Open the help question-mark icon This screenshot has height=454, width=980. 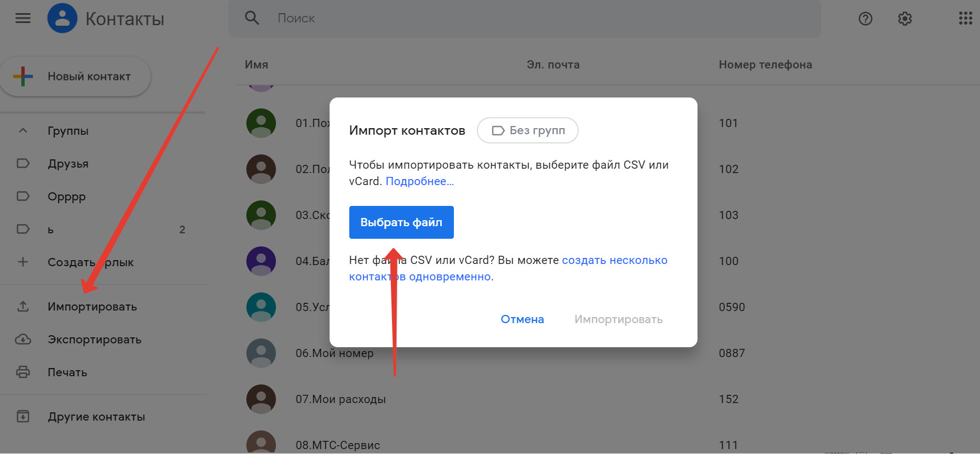click(x=866, y=19)
